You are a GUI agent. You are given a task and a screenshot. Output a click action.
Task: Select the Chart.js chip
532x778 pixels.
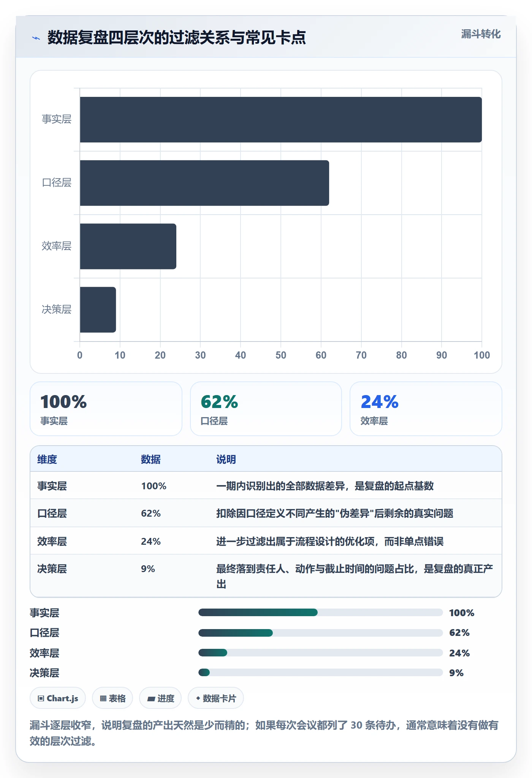coord(58,698)
